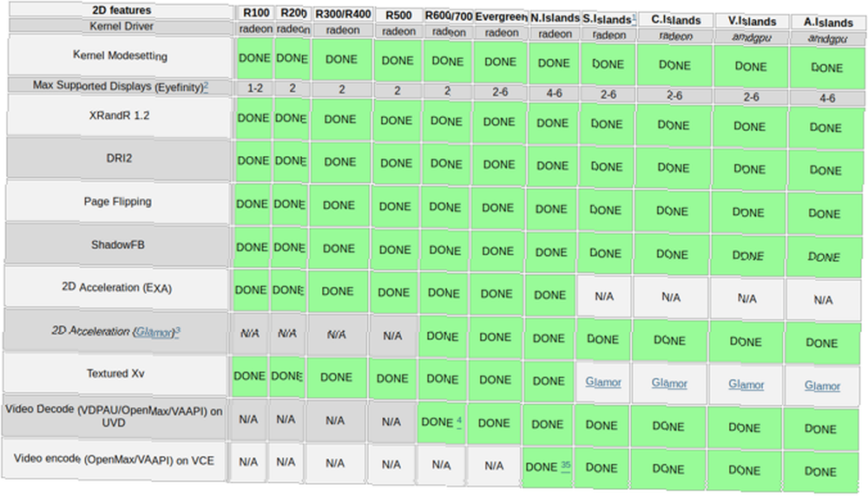This screenshot has width=868, height=496.
Task: Open the Glamor link in 2D Acceleration row
Action: point(155,332)
